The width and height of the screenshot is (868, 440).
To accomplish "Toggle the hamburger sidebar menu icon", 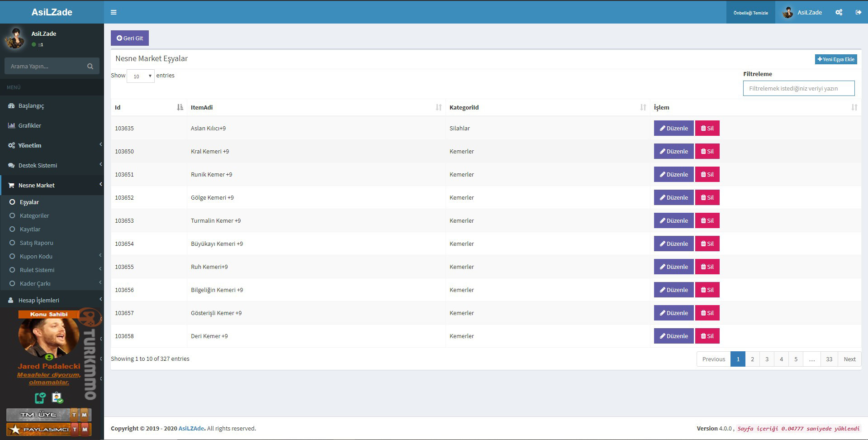I will pyautogui.click(x=114, y=12).
